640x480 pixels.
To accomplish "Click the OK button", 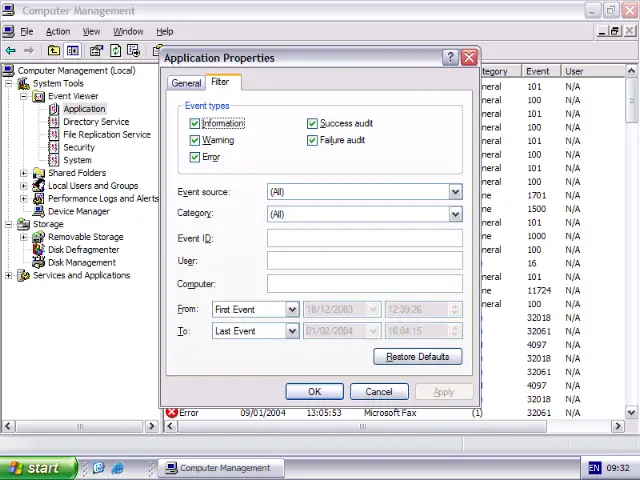I will pyautogui.click(x=314, y=392).
